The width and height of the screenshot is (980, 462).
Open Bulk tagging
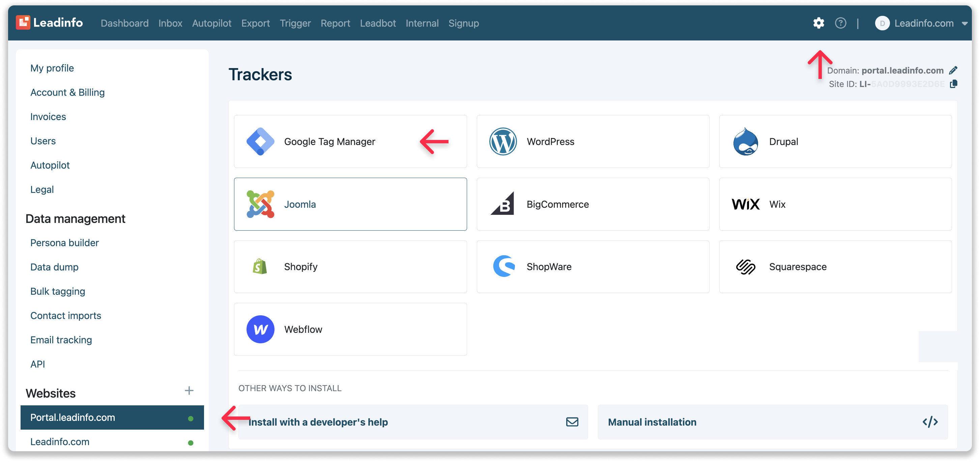(57, 291)
